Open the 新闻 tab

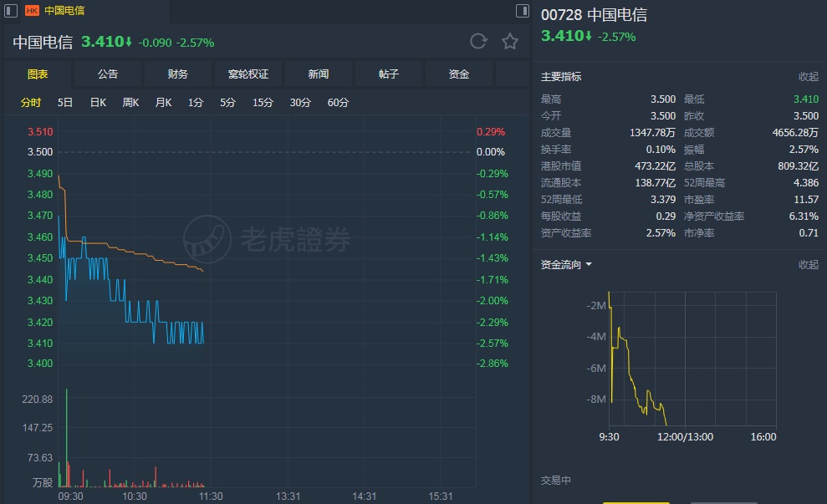(318, 74)
